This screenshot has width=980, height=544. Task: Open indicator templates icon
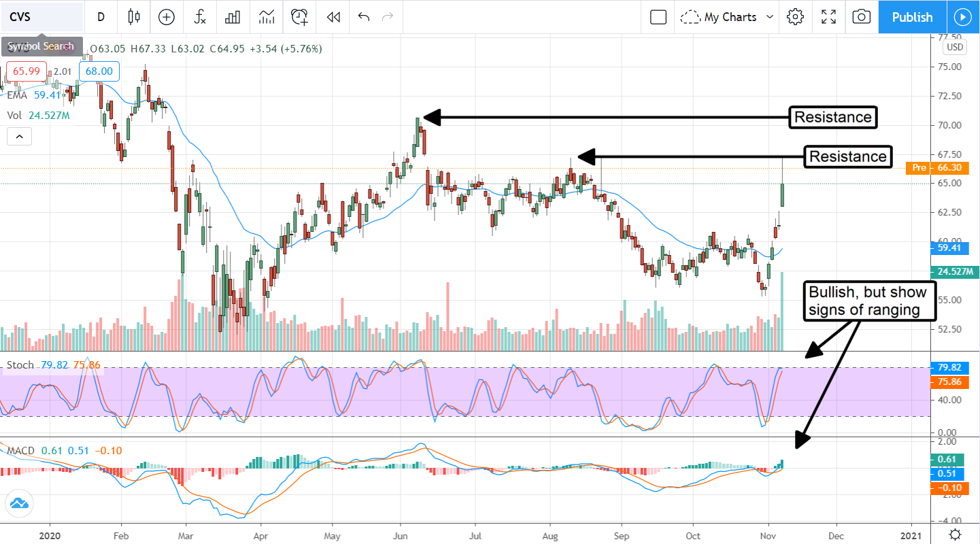coord(267,17)
